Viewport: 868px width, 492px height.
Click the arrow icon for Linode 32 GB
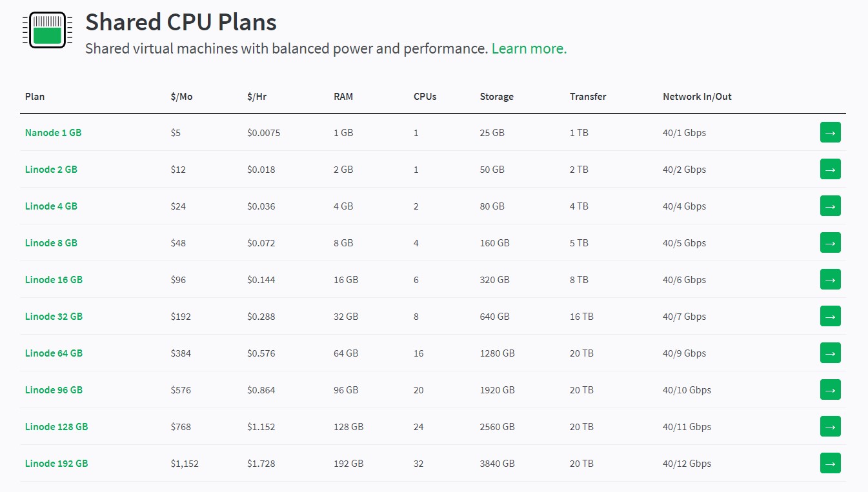tap(830, 316)
